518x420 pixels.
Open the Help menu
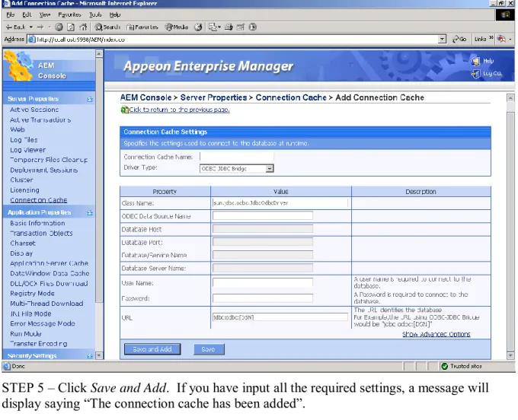115,14
